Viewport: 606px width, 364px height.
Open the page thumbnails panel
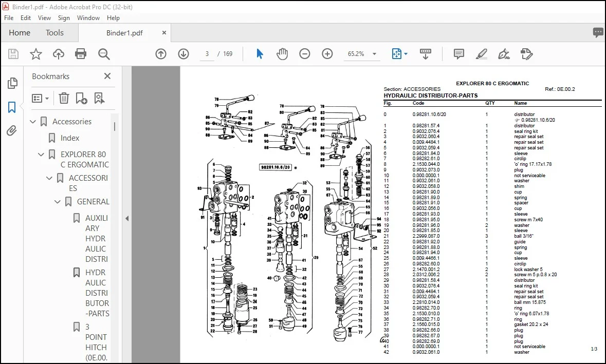click(12, 83)
